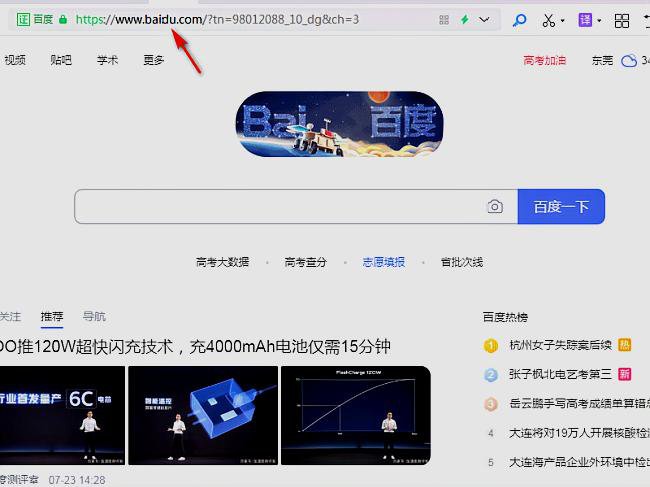
Task: Open the 省批次线 link
Action: [462, 262]
